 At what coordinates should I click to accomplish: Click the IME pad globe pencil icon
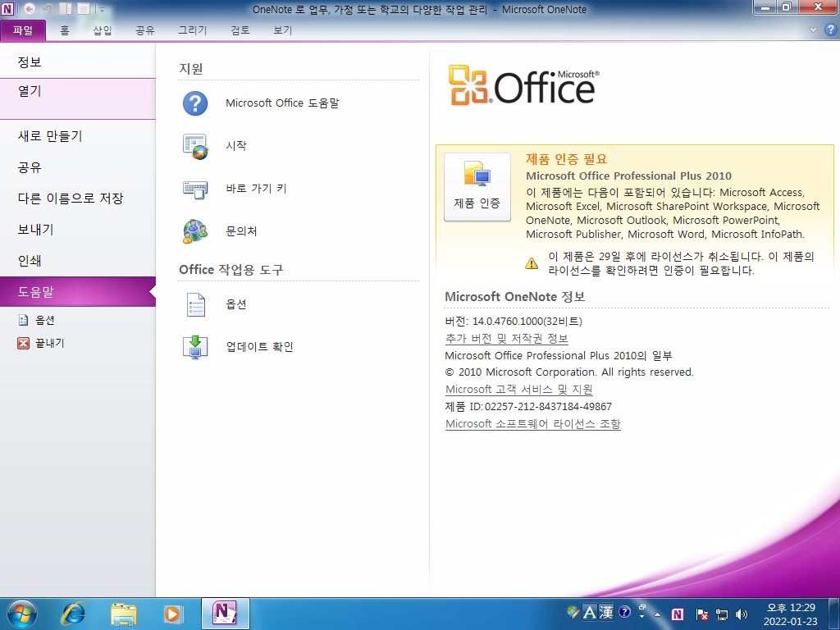[x=573, y=612]
